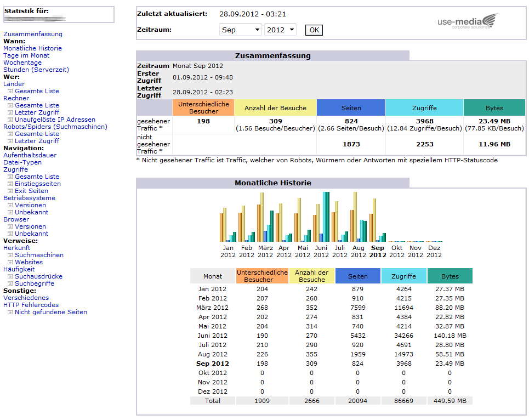Open Robots/Spiders (Suchmaschinen) link
529x420 pixels.
55,127
